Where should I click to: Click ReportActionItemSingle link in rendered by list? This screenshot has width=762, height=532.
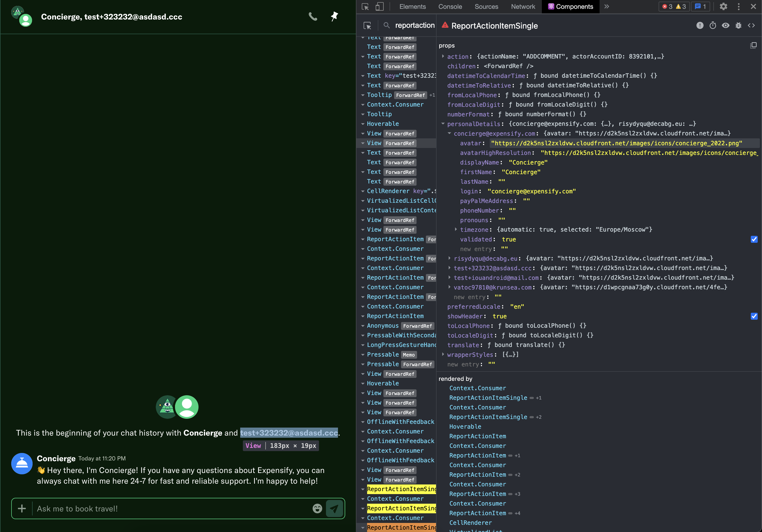coord(488,398)
